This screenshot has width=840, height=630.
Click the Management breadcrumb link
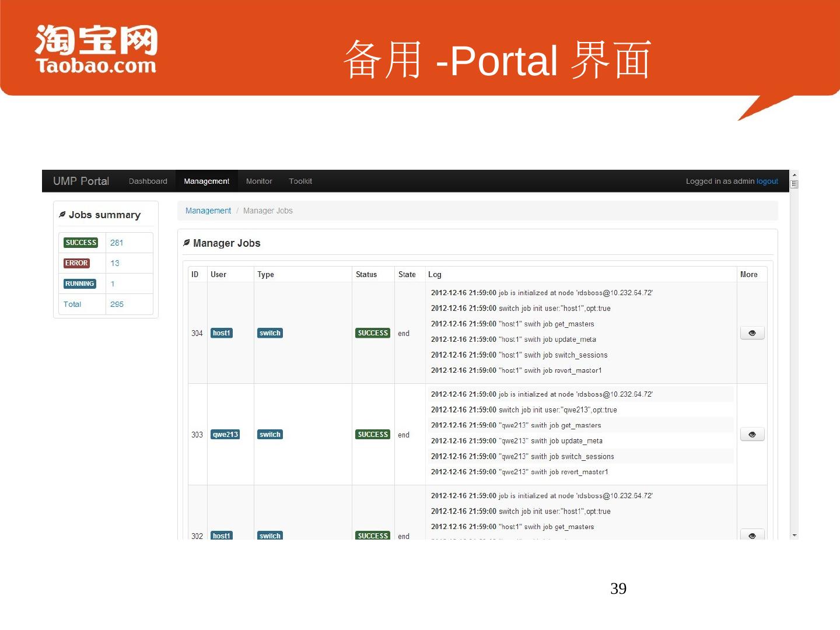point(208,211)
